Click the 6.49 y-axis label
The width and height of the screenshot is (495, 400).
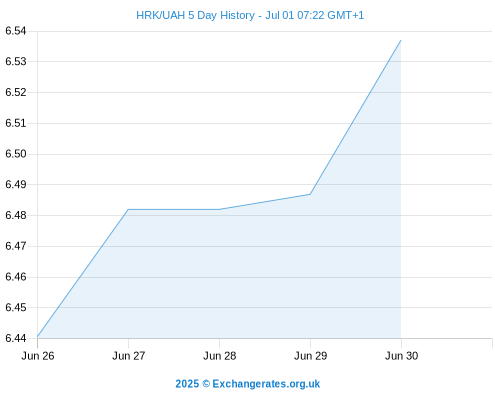[16, 184]
